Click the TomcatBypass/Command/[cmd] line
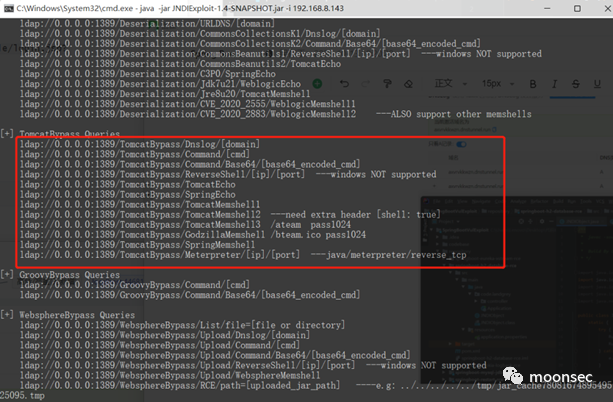The height and width of the screenshot is (402, 613). [x=135, y=154]
